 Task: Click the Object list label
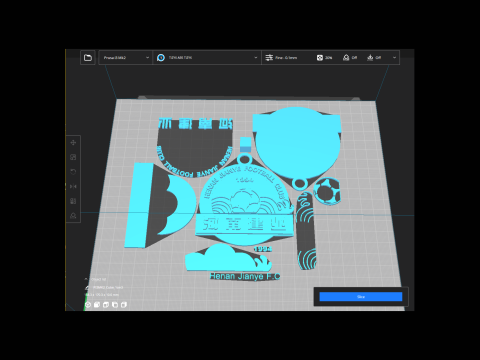(99, 279)
